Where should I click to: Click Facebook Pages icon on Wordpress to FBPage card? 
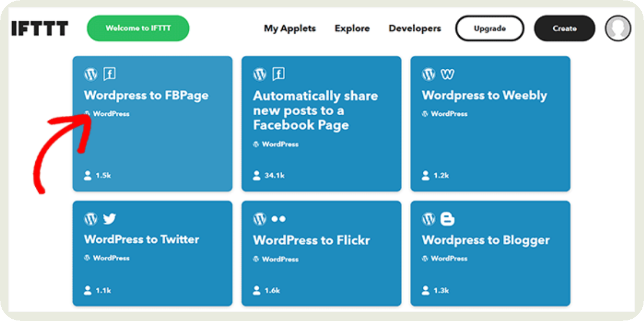[x=109, y=74]
